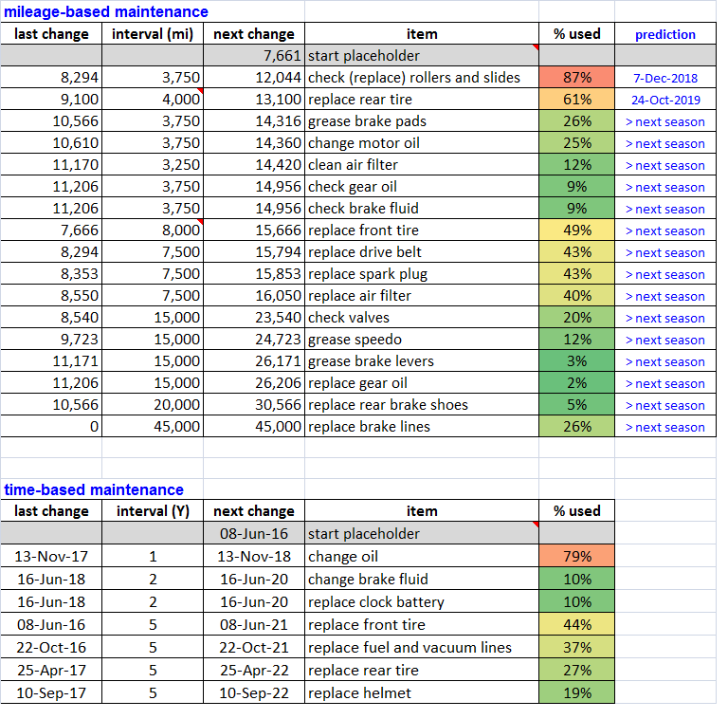Click the 2% used green cell
Viewport: 728px width, 719px height.
tap(576, 383)
